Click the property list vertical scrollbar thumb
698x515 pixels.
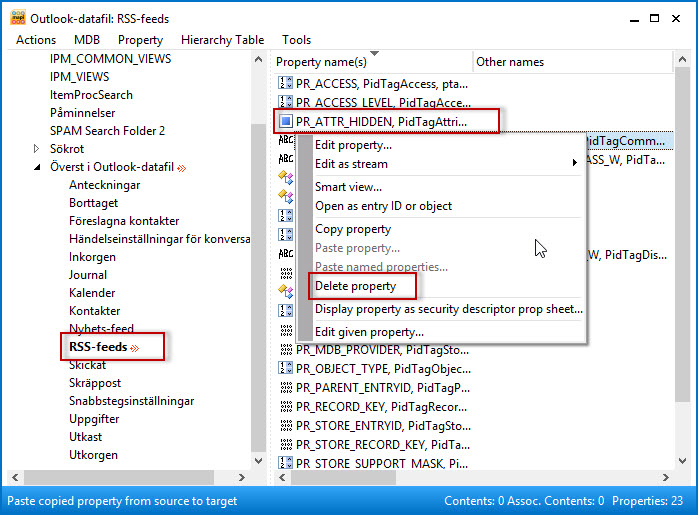pyautogui.click(x=682, y=234)
